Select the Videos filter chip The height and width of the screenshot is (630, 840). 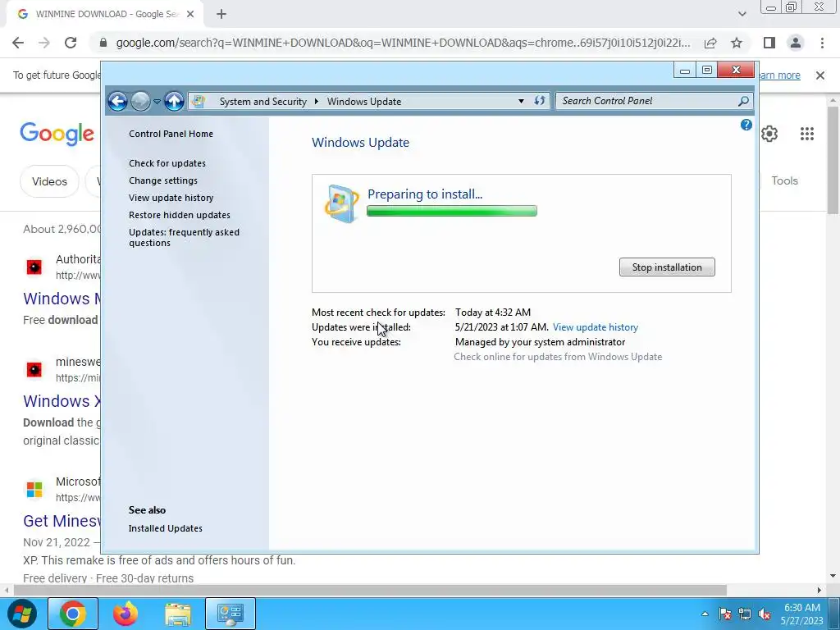coord(49,181)
